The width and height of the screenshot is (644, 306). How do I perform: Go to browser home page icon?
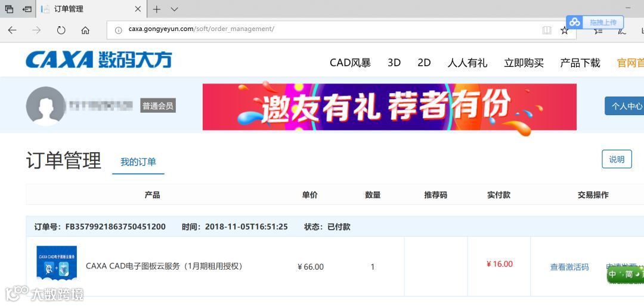(85, 30)
